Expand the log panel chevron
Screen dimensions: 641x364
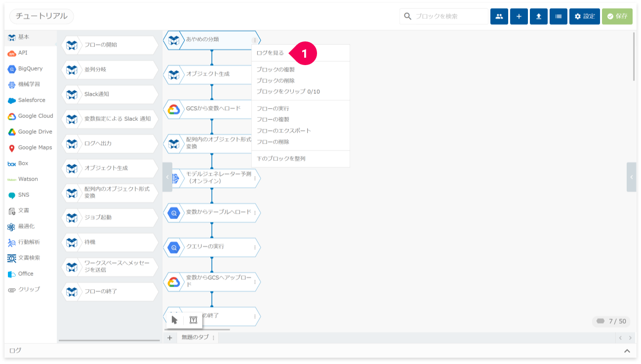(x=627, y=351)
